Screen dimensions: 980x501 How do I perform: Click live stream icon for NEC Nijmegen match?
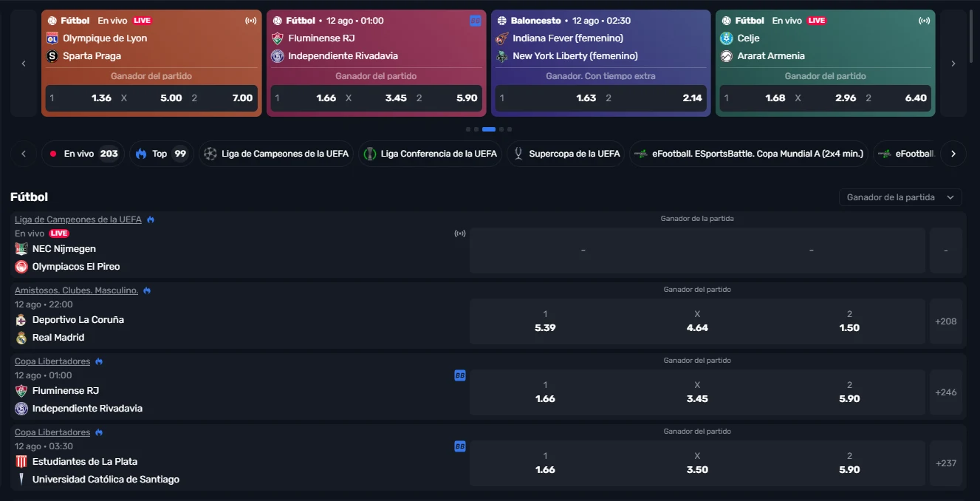(x=460, y=234)
